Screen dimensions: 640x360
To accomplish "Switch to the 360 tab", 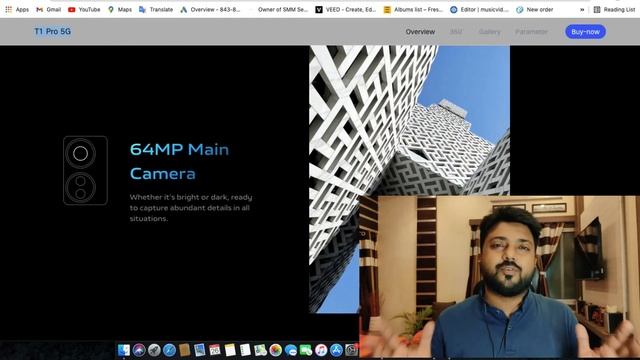I will [x=456, y=32].
